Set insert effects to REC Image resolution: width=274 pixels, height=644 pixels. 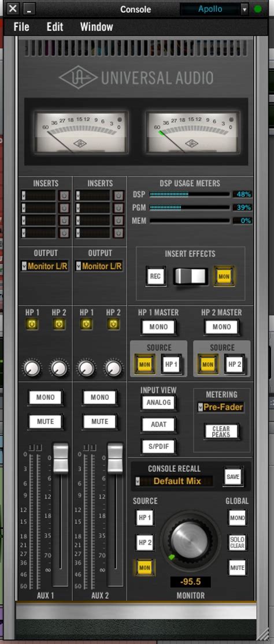[x=155, y=277]
